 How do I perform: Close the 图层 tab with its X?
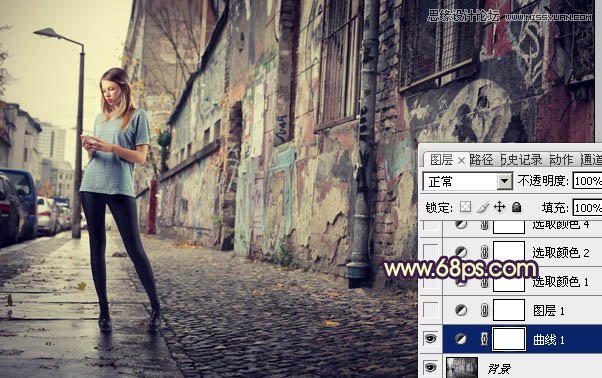[461, 160]
